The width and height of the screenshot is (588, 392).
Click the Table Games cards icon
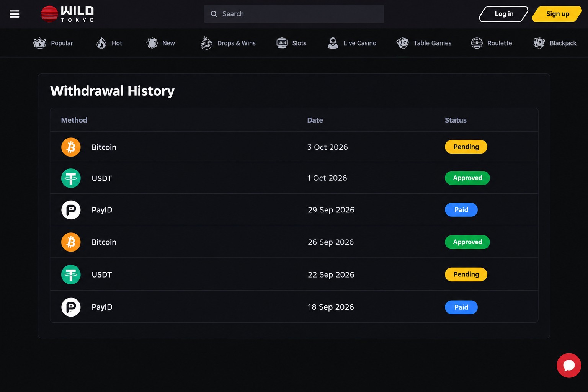[403, 43]
